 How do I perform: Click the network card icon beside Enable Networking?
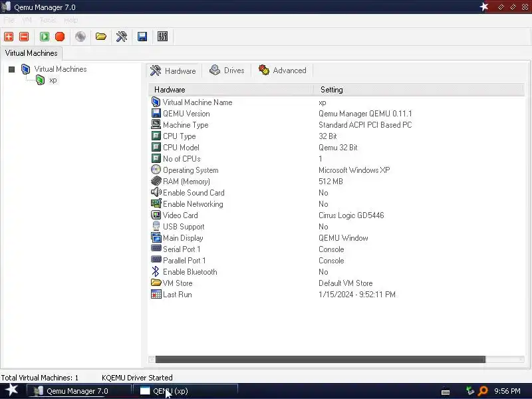tap(156, 203)
